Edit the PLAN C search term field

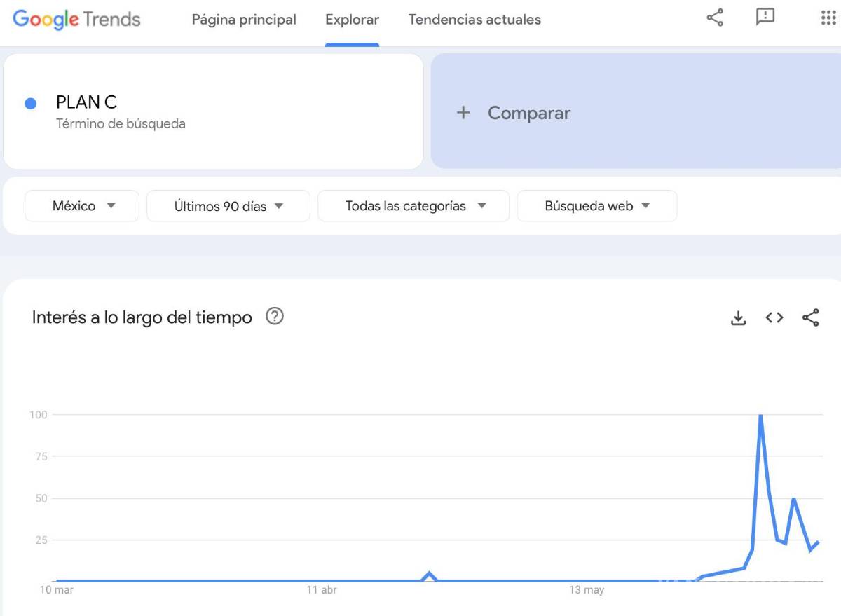[x=210, y=103]
